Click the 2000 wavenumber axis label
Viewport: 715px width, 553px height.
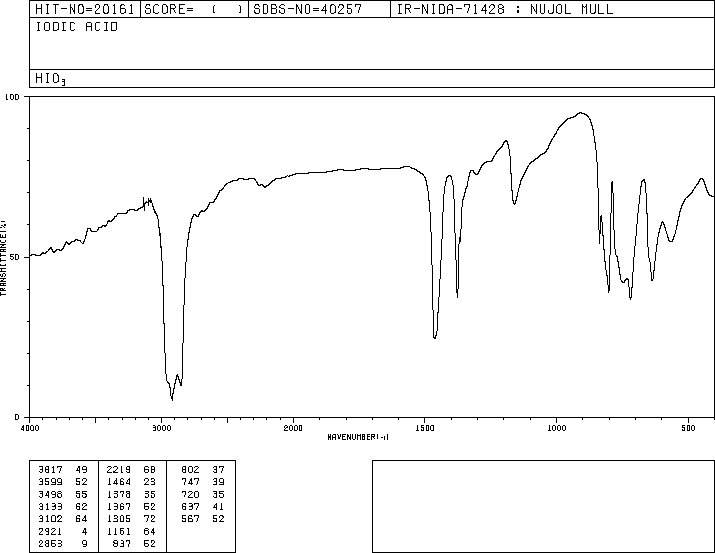[293, 428]
